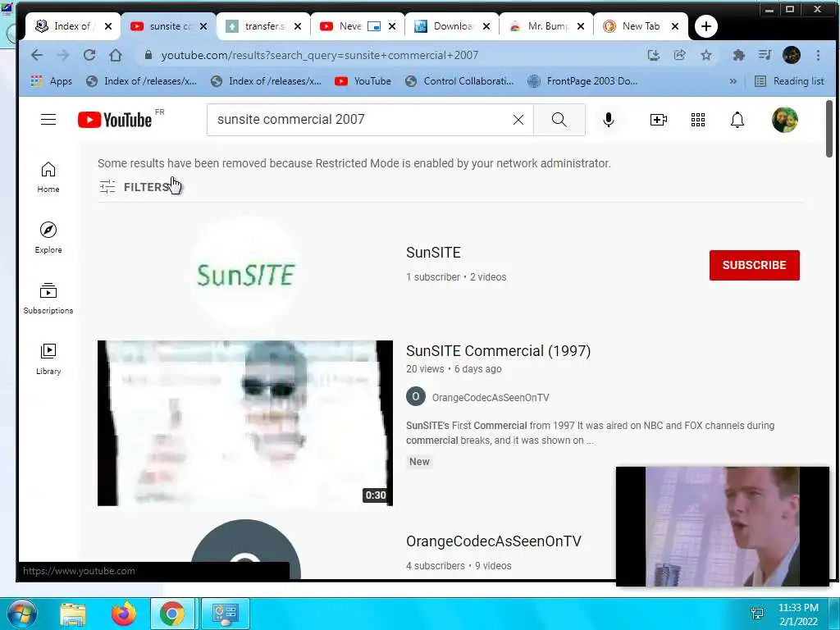Viewport: 840px width, 630px height.
Task: Open Subscriptions in the sidebar
Action: 48,299
